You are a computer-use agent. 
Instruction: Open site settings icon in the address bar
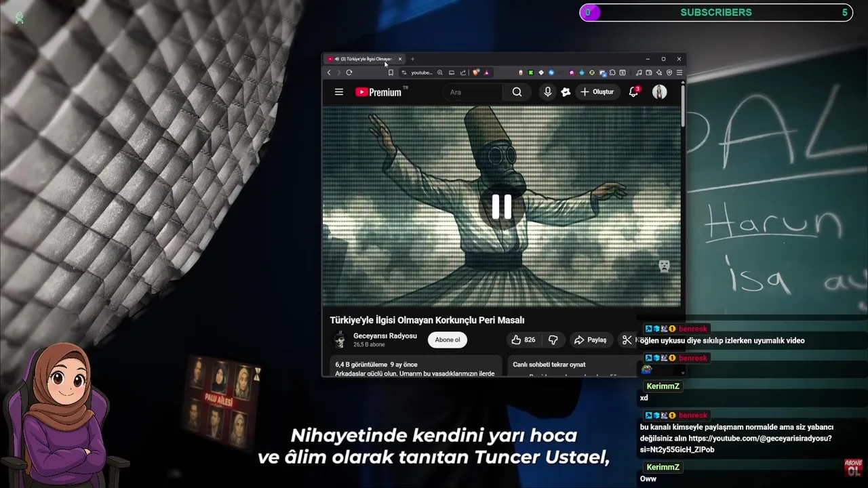pyautogui.click(x=404, y=73)
